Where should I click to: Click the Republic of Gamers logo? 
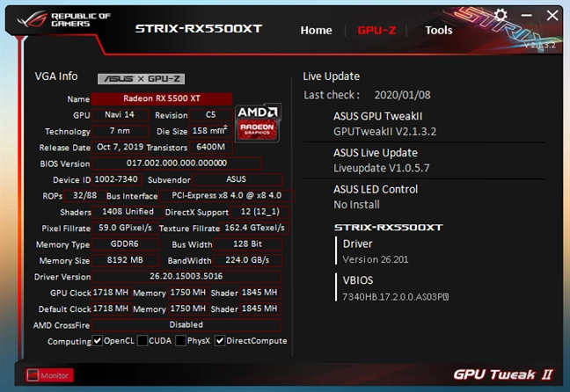[x=63, y=19]
